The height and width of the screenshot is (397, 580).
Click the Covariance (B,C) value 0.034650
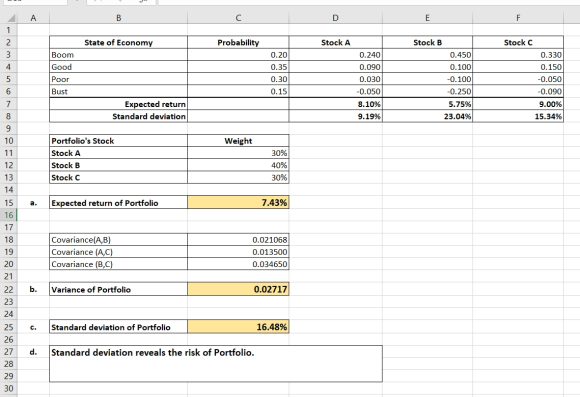238,264
